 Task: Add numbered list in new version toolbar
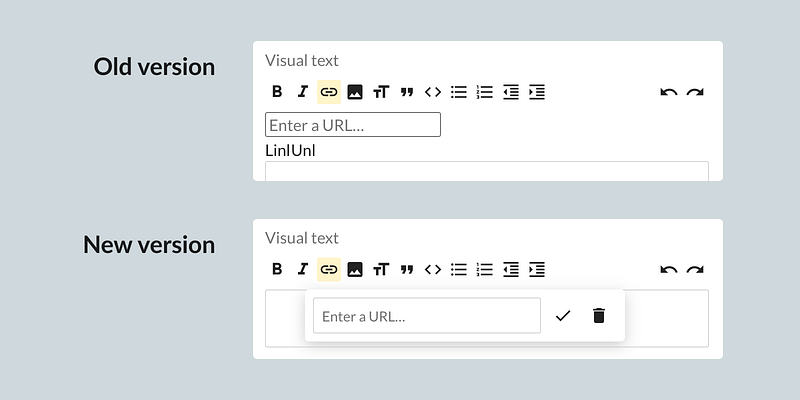pos(484,269)
